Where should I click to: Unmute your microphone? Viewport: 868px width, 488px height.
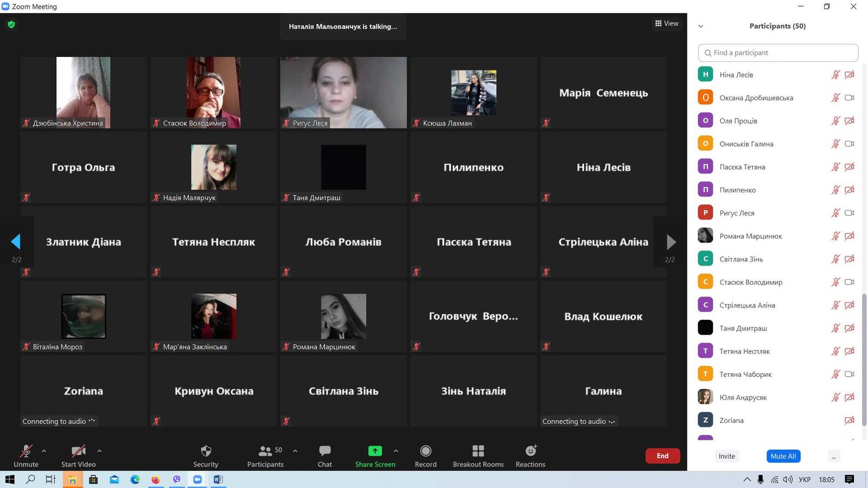tap(25, 451)
